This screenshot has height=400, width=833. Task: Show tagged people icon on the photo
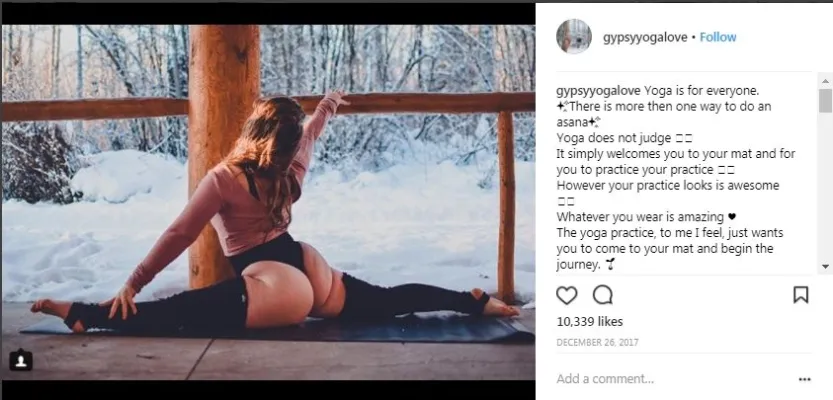[x=21, y=361]
